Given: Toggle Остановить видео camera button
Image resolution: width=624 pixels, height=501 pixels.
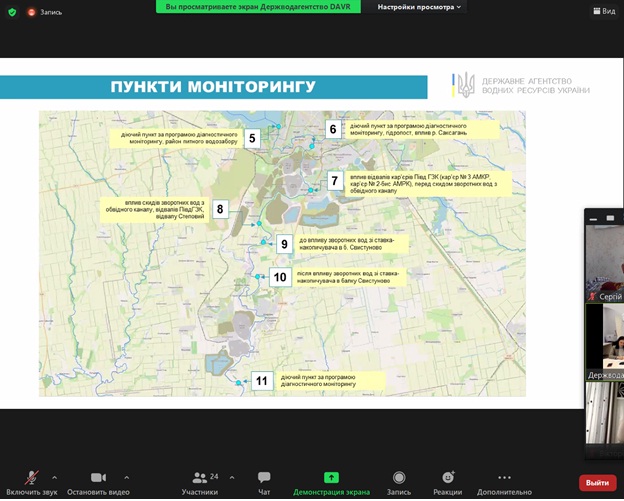Looking at the screenshot, I should [98, 482].
